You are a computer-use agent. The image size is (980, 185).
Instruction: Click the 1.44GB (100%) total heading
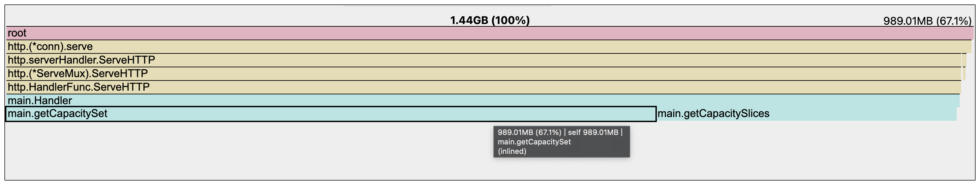coord(490,20)
